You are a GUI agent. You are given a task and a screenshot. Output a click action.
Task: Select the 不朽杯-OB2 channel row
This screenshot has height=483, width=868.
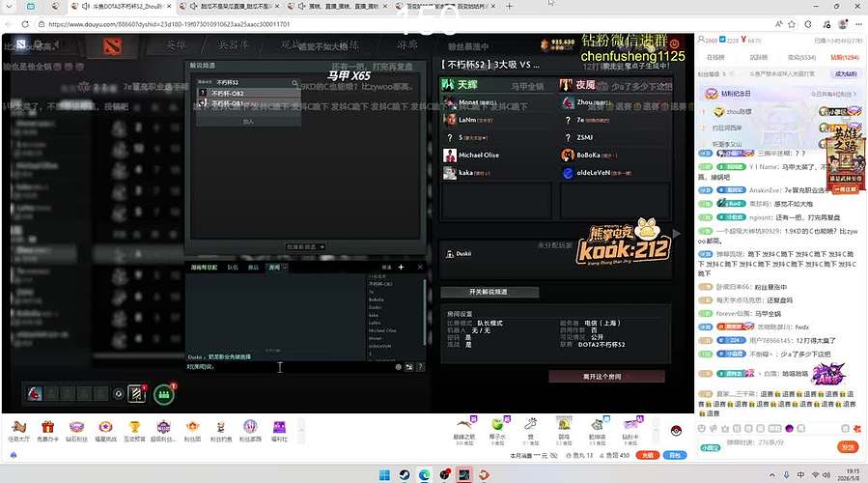pyautogui.click(x=248, y=93)
